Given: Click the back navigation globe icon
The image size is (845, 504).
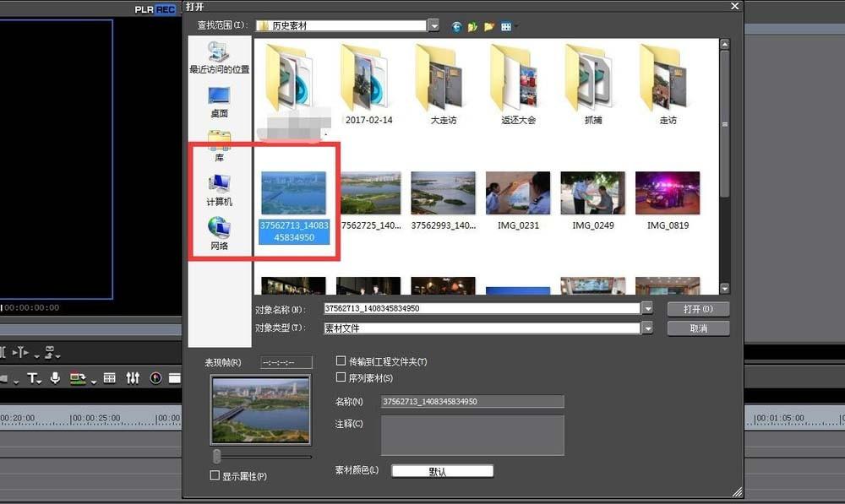Looking at the screenshot, I should 456,26.
